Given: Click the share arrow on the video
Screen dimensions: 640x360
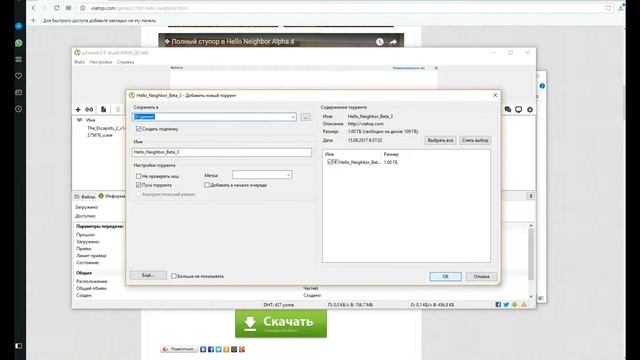Looking at the screenshot, I should click(x=393, y=42).
